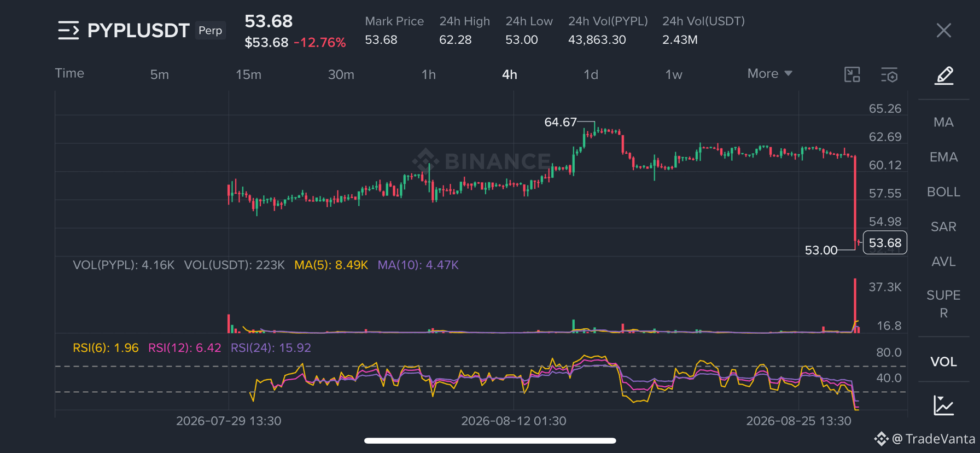This screenshot has width=980, height=453.
Task: Tap the 24h Vol(USDT) value 2.43M
Action: point(680,40)
